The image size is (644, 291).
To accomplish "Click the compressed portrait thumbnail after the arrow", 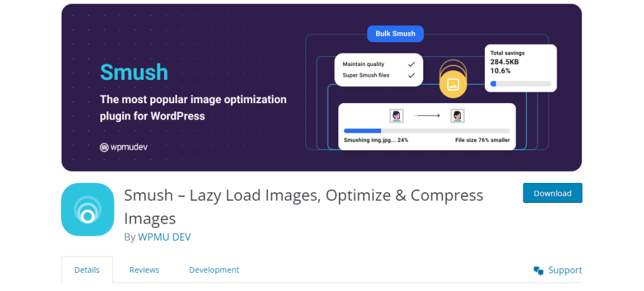I will (458, 116).
